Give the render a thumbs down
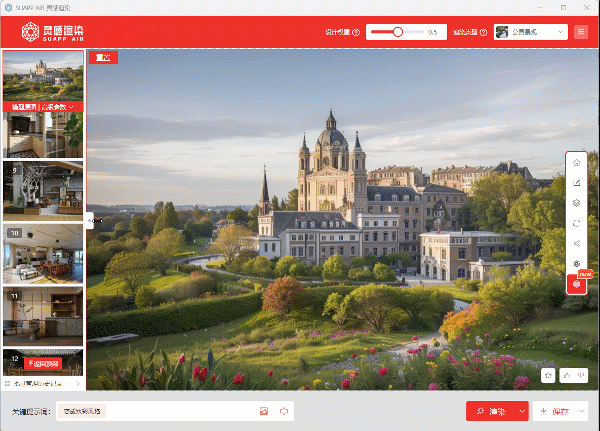 coord(579,375)
